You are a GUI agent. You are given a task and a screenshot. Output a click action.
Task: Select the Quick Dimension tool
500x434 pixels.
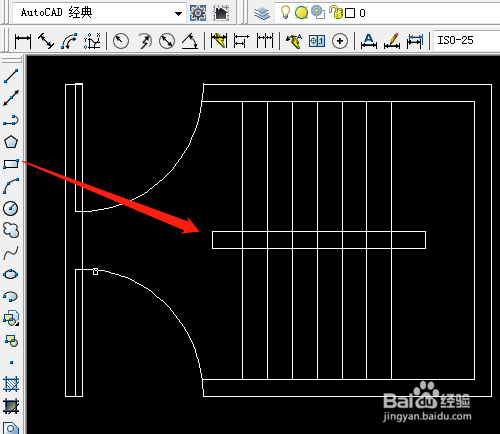pyautogui.click(x=219, y=41)
